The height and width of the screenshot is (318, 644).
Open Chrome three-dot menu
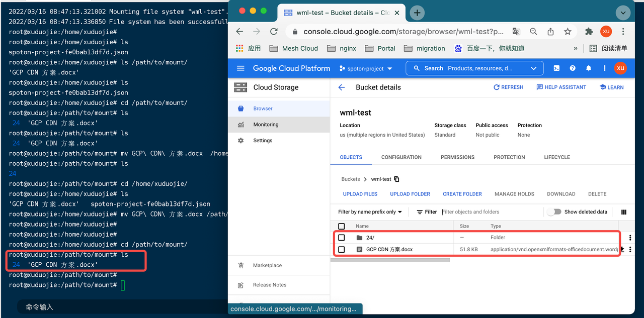point(624,31)
